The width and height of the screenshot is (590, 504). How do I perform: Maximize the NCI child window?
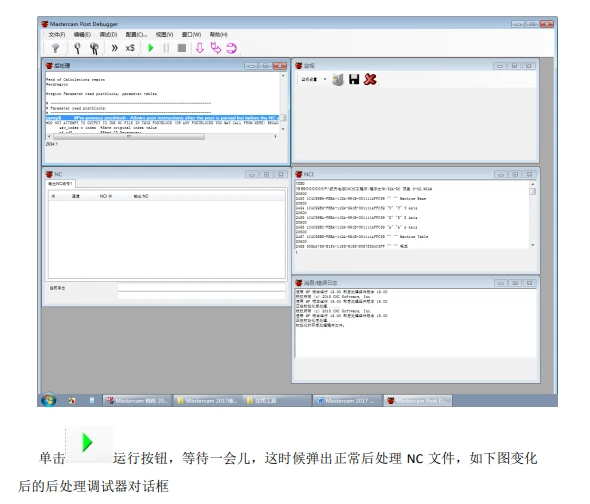click(515, 174)
